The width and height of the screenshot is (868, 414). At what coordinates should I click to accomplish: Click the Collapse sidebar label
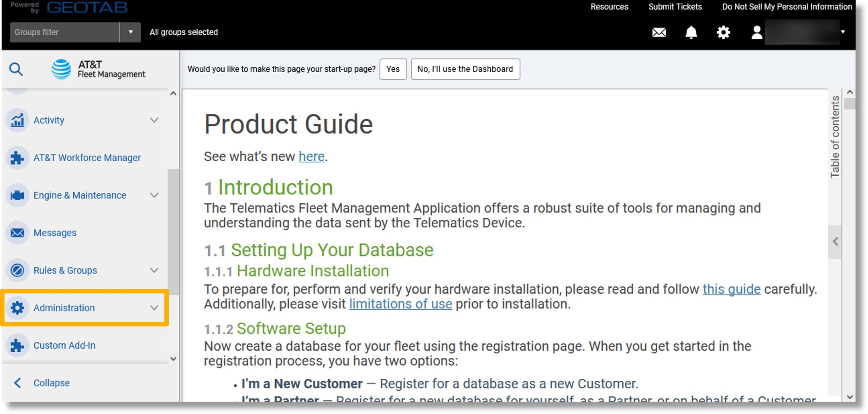pyautogui.click(x=52, y=383)
